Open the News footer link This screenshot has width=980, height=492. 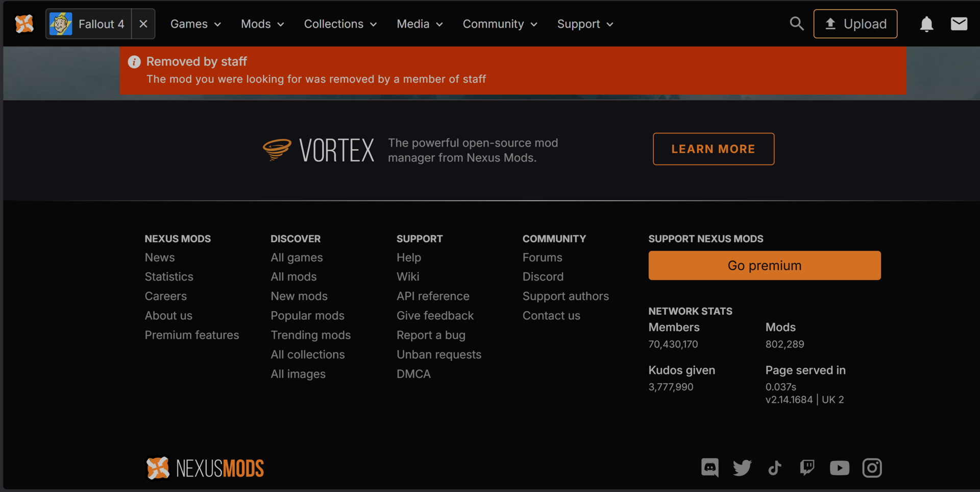coord(160,257)
